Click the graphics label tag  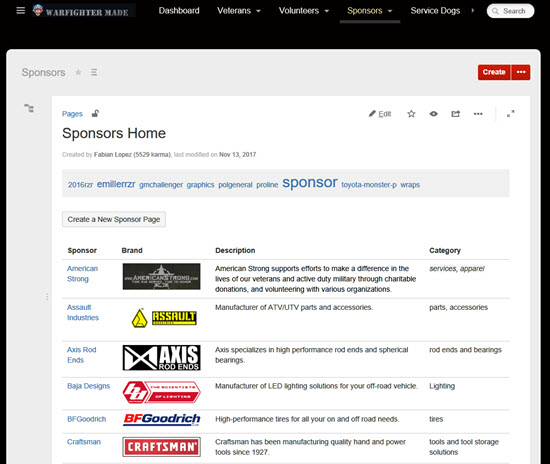[x=200, y=185]
